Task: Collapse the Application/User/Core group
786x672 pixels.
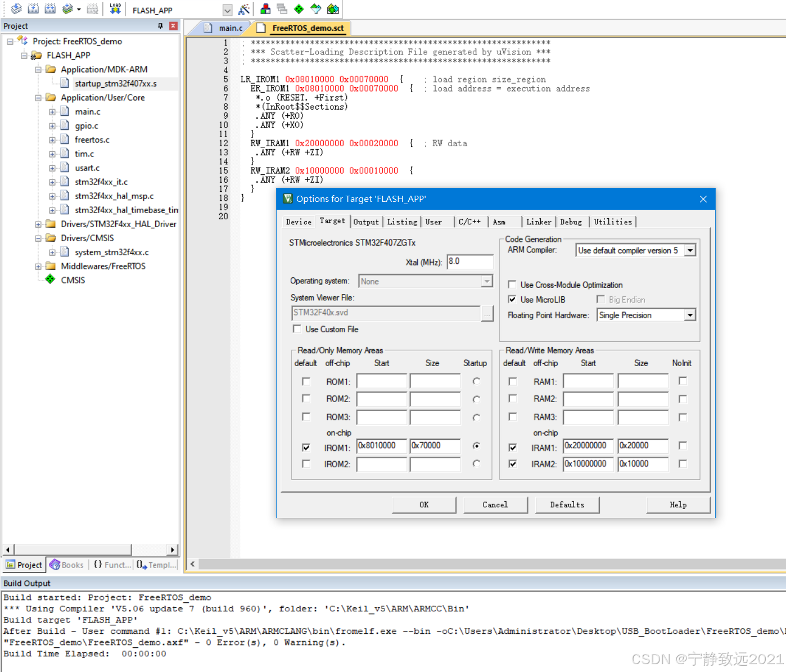Action: (38, 98)
